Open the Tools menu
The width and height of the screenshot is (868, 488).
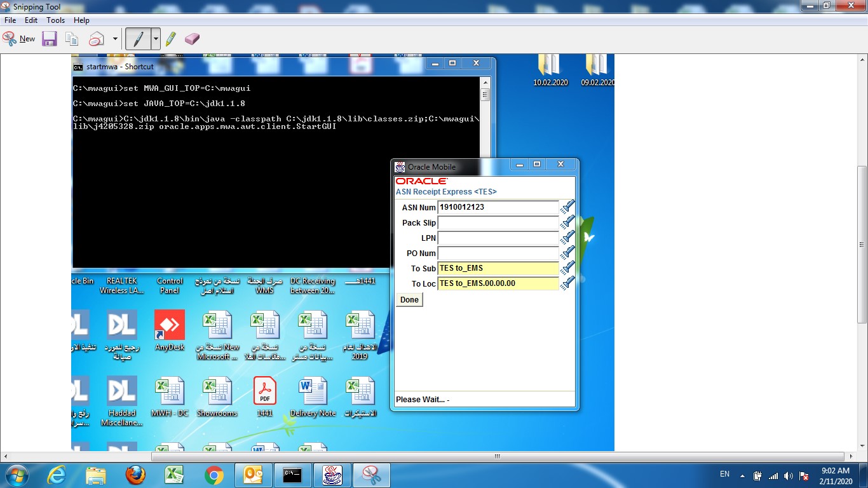[x=55, y=20]
